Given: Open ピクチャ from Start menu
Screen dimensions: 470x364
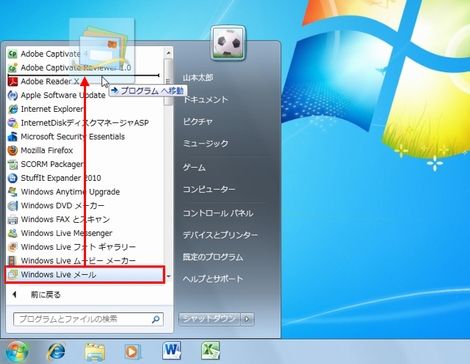Looking at the screenshot, I should tap(197, 122).
